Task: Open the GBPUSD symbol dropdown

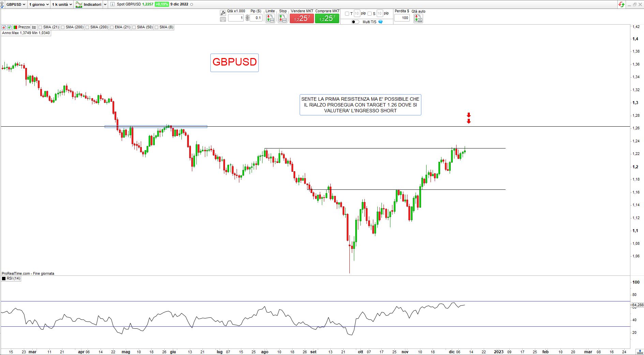Action: click(x=16, y=4)
